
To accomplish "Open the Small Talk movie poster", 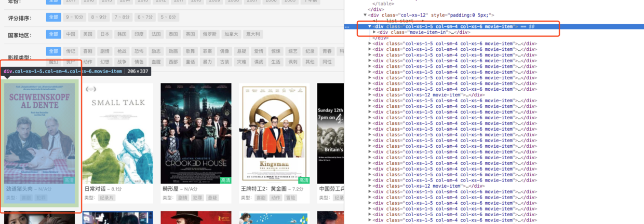I will coord(118,133).
